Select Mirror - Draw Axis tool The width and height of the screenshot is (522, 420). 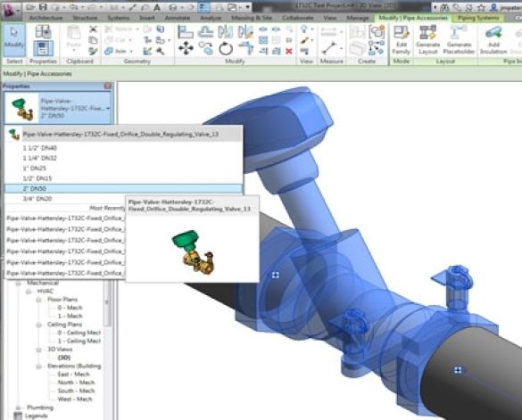[x=245, y=32]
